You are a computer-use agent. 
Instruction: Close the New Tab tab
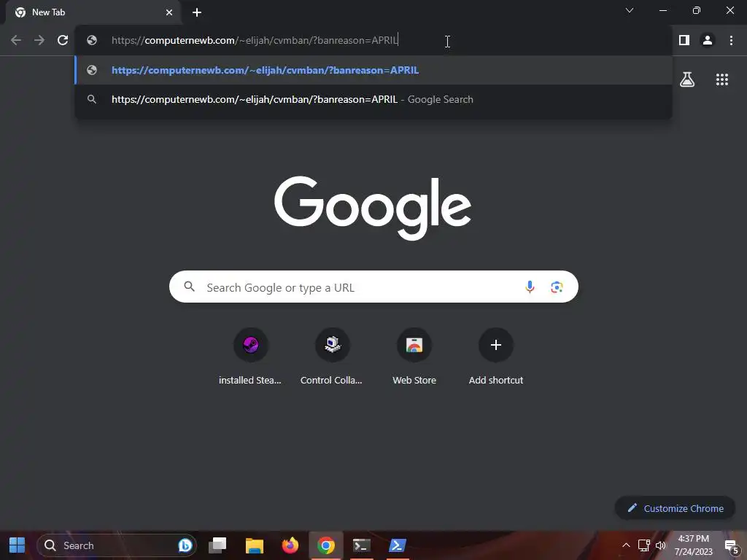pos(169,12)
